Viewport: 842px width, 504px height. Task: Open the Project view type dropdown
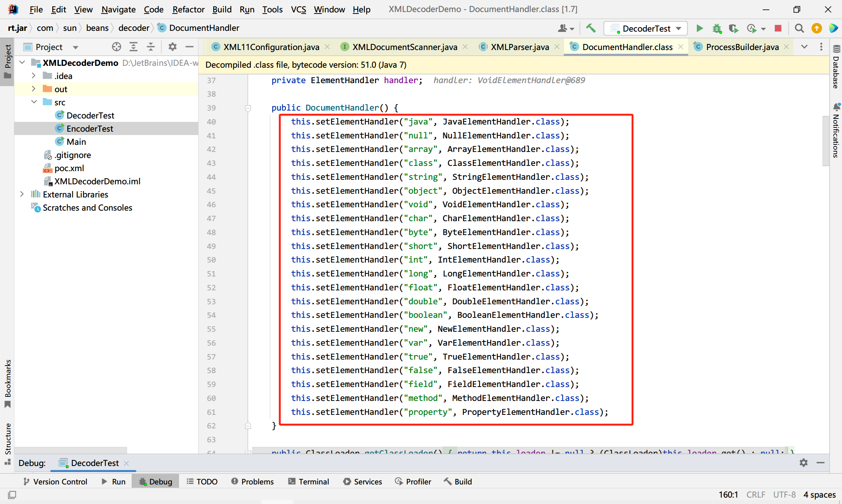click(x=76, y=47)
